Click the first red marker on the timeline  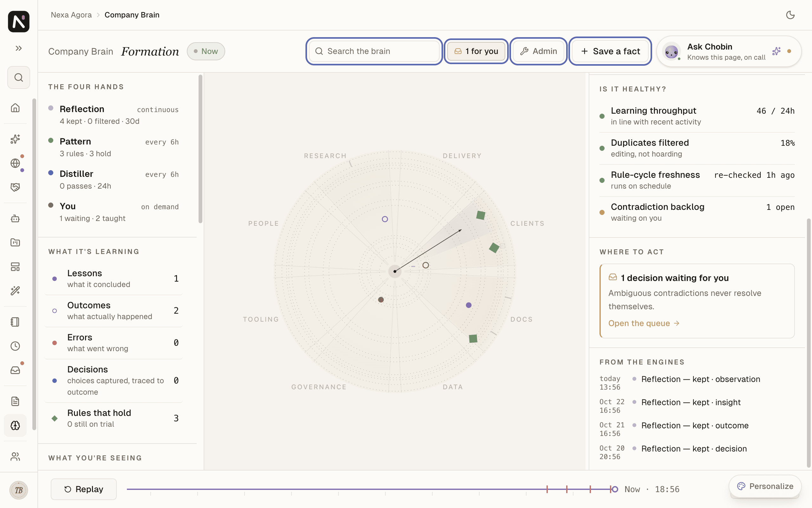pyautogui.click(x=547, y=489)
